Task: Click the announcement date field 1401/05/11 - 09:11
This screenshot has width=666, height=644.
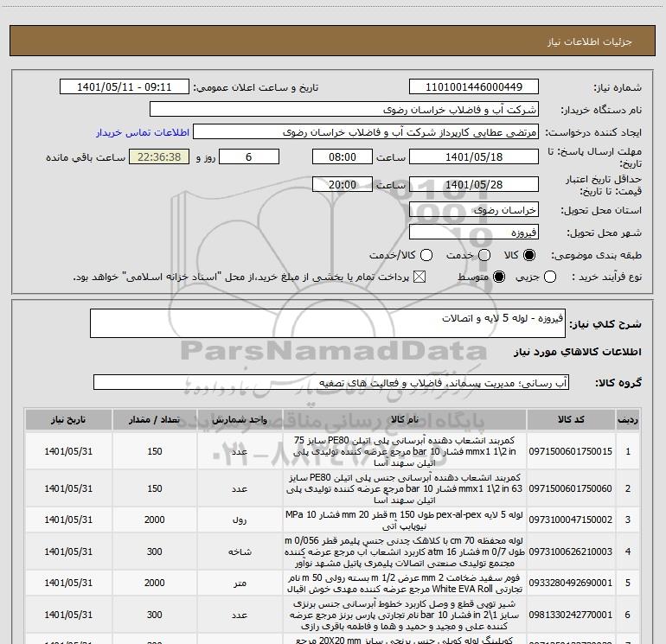Action: 124,86
